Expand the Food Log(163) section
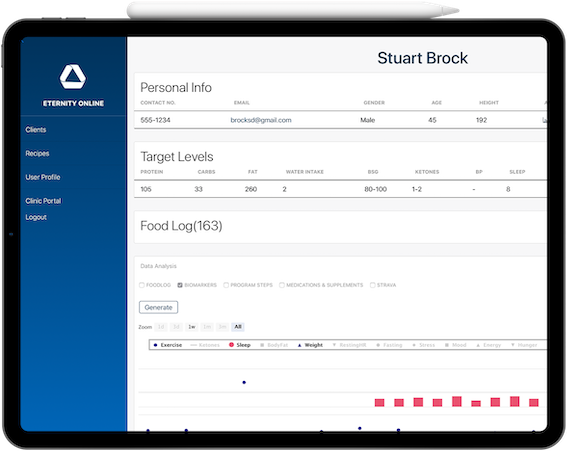This screenshot has width=567, height=451. click(181, 226)
